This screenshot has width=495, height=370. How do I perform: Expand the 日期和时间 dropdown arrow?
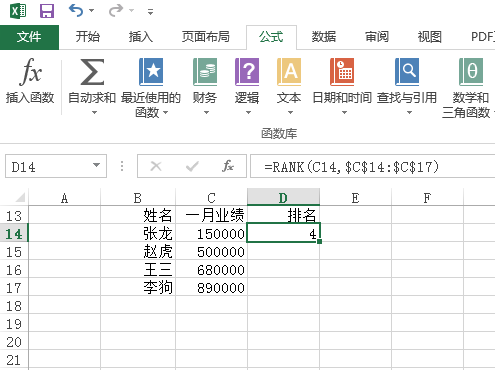(344, 113)
